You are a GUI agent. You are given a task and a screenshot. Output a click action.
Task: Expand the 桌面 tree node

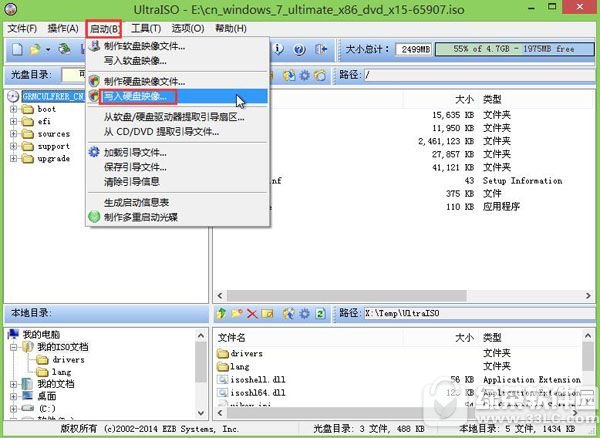(14, 396)
